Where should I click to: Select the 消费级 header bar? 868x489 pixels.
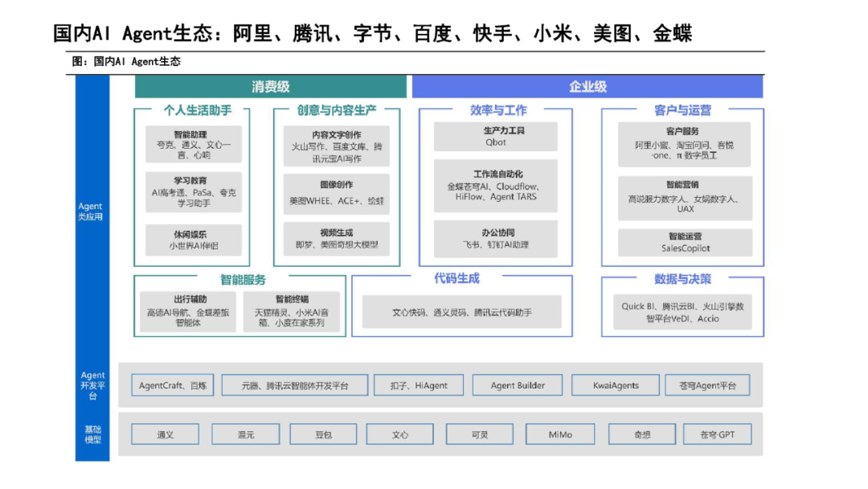pos(271,86)
